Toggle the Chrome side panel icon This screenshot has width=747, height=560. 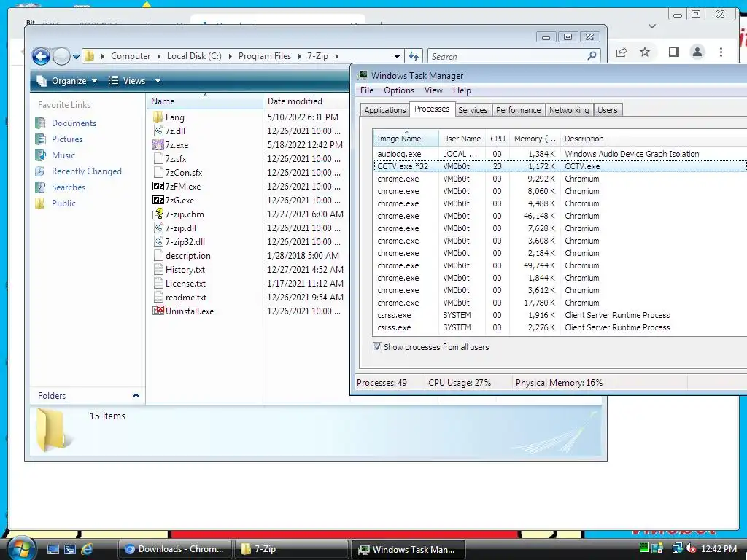tap(673, 52)
